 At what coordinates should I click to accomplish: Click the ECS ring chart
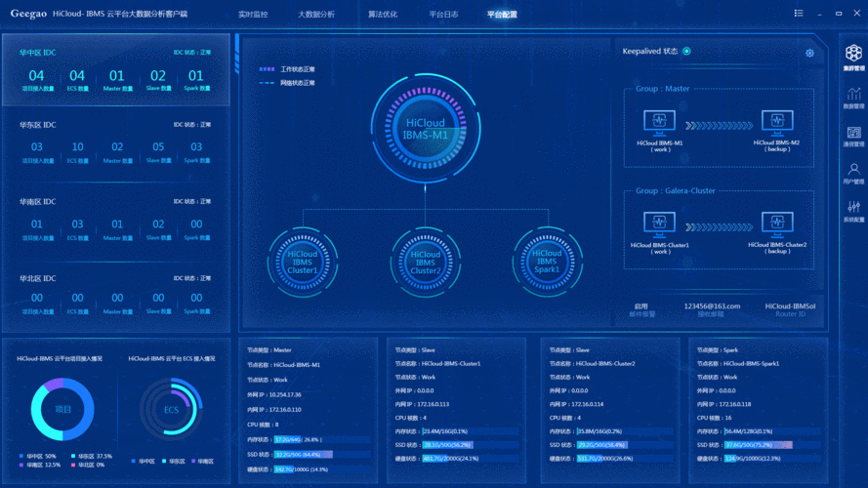point(171,410)
